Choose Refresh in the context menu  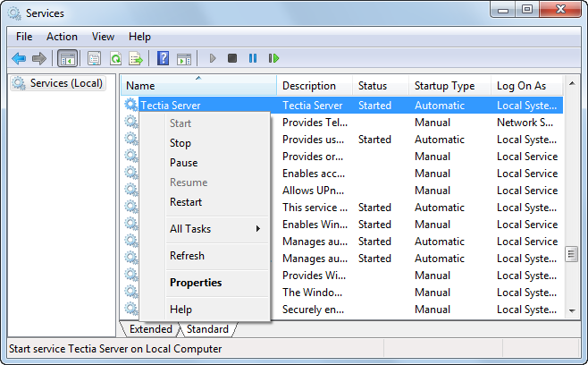coord(205,256)
